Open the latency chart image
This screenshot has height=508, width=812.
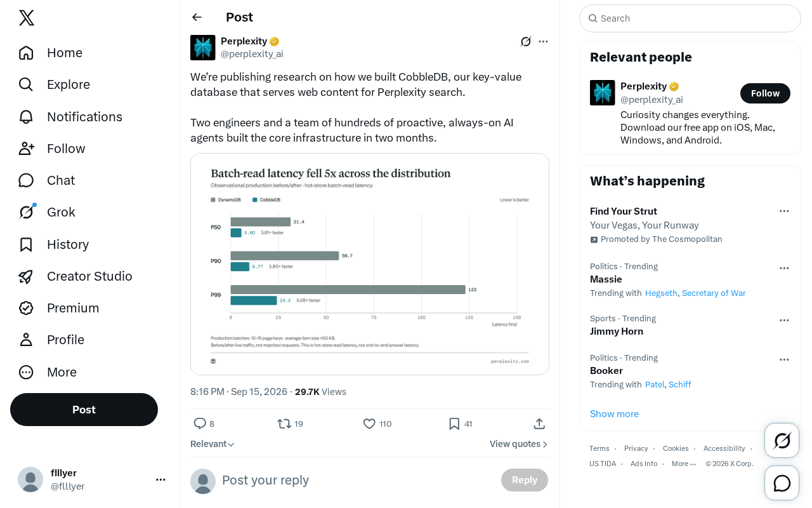(370, 264)
